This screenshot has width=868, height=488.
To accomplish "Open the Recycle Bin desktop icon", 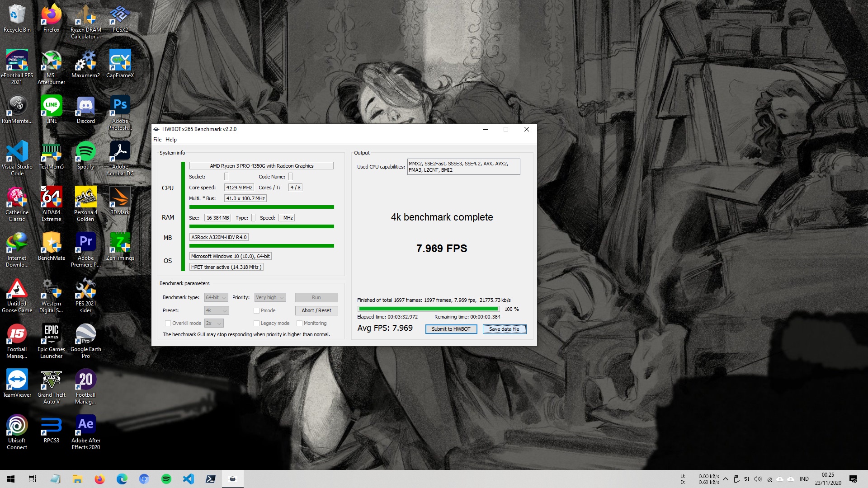I will pyautogui.click(x=17, y=19).
